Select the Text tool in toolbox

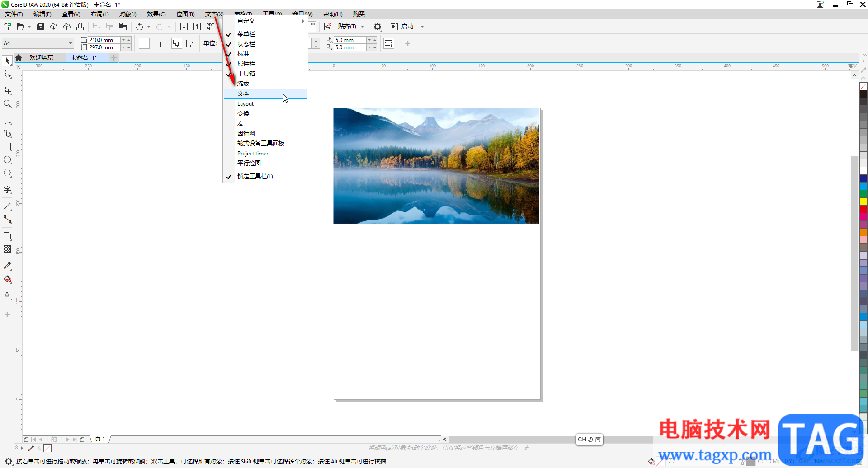click(7, 190)
